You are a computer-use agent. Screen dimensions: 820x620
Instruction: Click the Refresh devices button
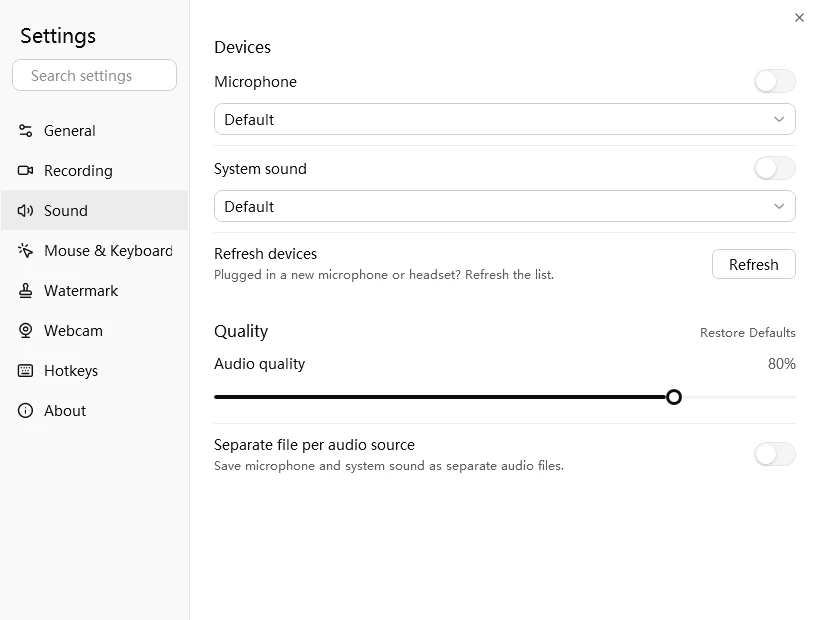click(754, 265)
